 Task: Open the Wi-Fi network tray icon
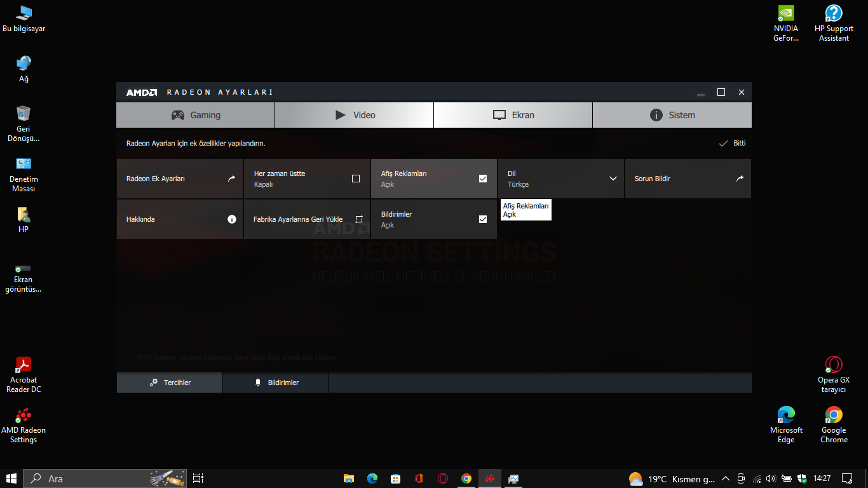756,478
